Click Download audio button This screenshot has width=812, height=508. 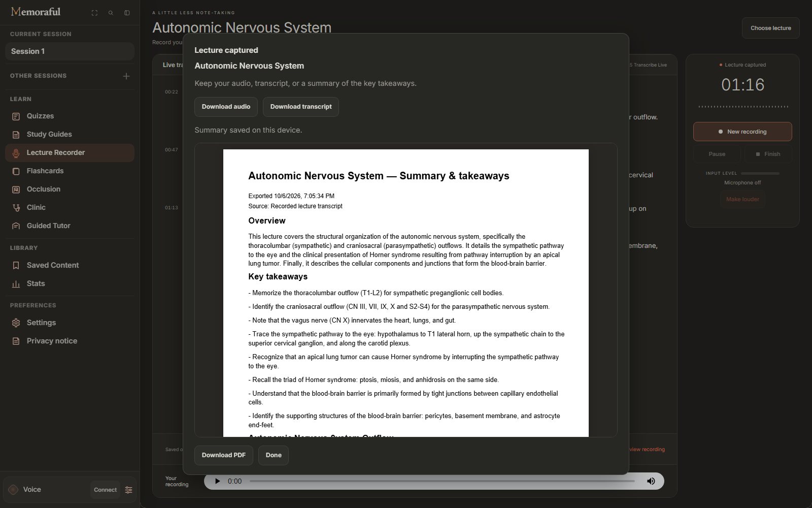point(226,107)
